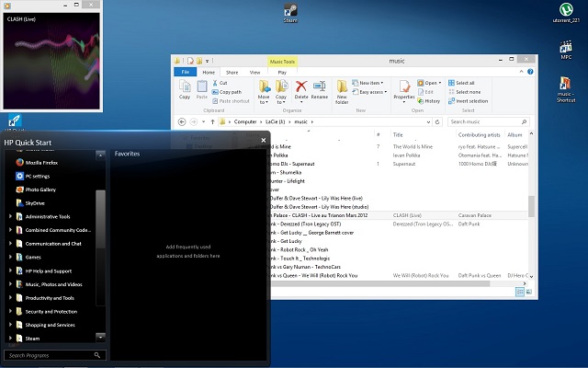The height and width of the screenshot is (368, 588).
Task: Collapse the Explorer ribbon
Action: pyautogui.click(x=521, y=72)
